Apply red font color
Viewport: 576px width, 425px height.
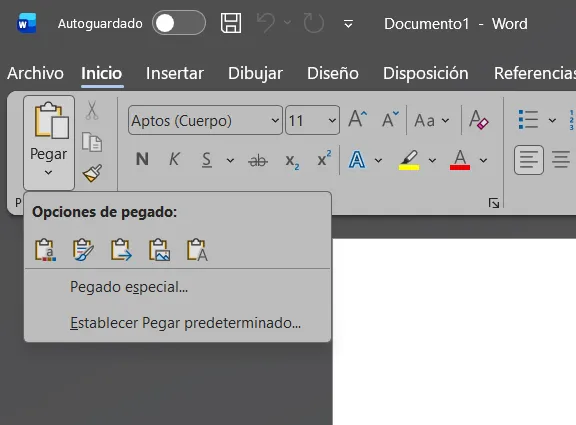[x=460, y=160]
